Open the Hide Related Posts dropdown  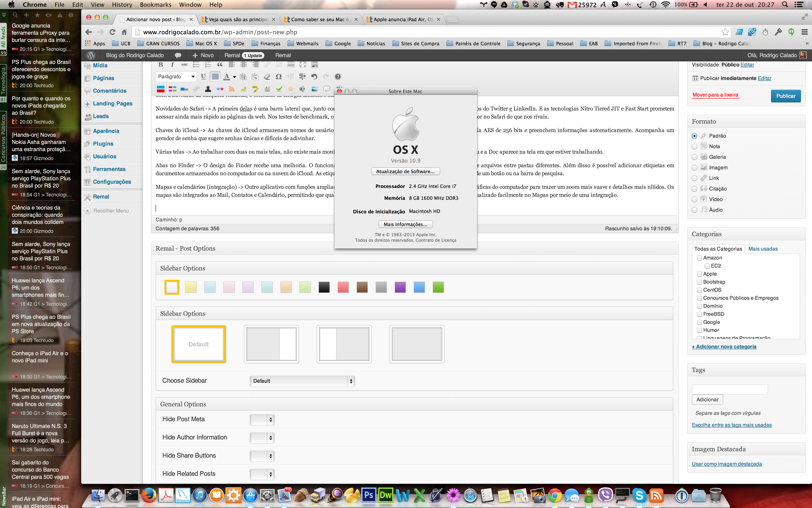tap(262, 474)
